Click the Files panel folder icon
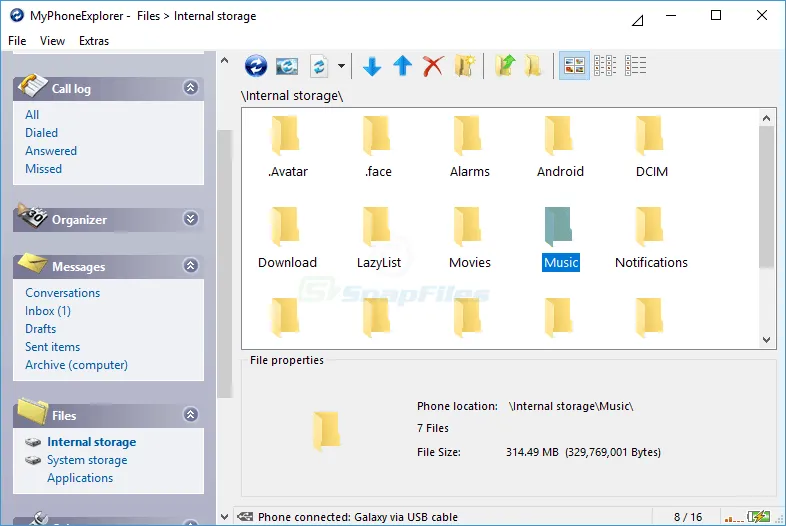786x526 pixels. coord(33,411)
